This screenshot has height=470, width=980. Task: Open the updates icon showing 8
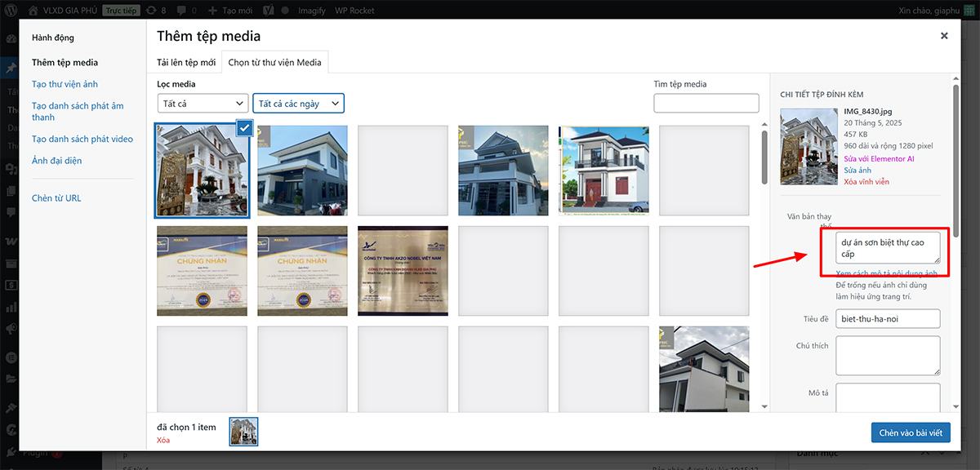pyautogui.click(x=152, y=11)
